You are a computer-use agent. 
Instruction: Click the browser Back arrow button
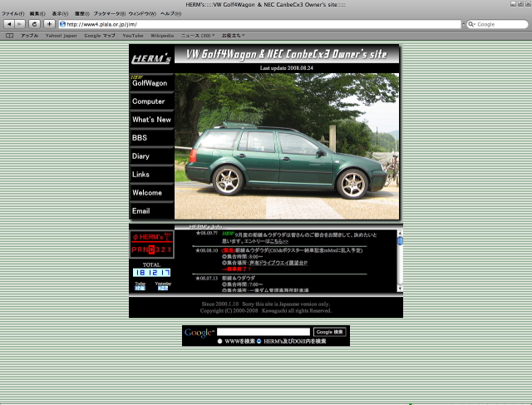(x=9, y=24)
